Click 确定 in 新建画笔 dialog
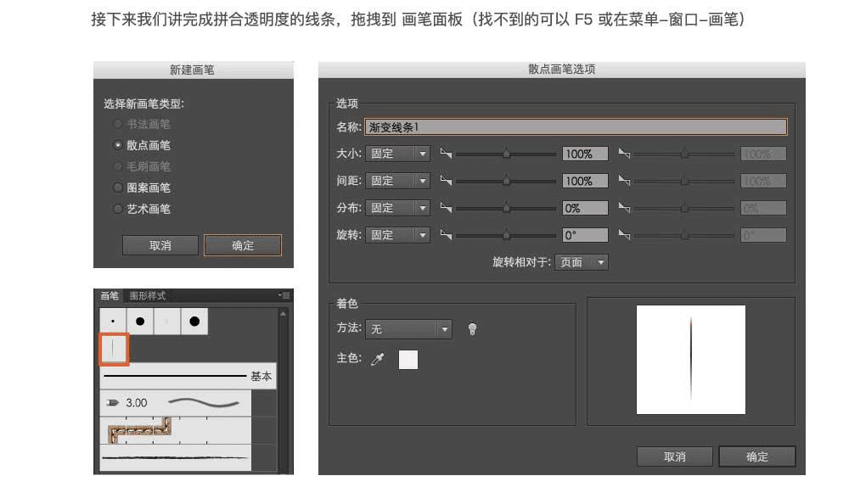Image resolution: width=849 pixels, height=504 pixels. 243,245
